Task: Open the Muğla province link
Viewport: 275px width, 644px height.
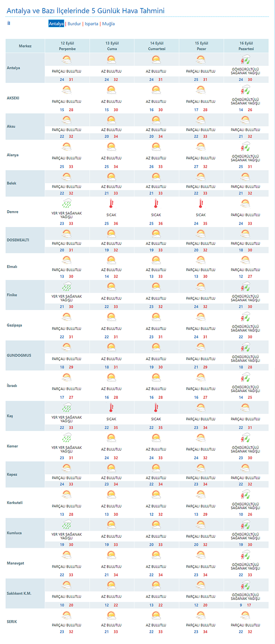Action: pos(108,24)
